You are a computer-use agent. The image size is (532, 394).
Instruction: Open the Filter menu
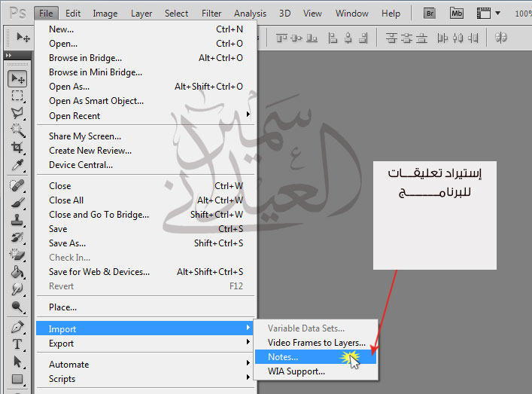click(x=211, y=14)
